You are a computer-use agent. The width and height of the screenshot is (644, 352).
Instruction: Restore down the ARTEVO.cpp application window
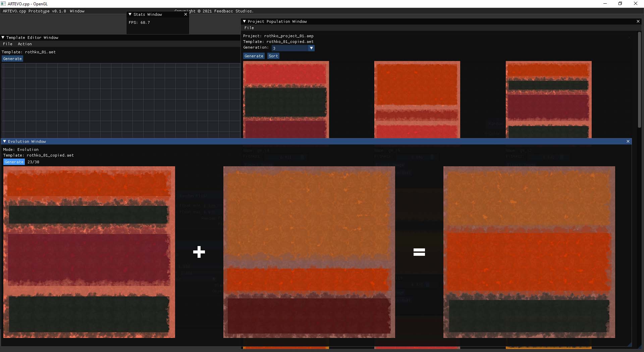620,4
